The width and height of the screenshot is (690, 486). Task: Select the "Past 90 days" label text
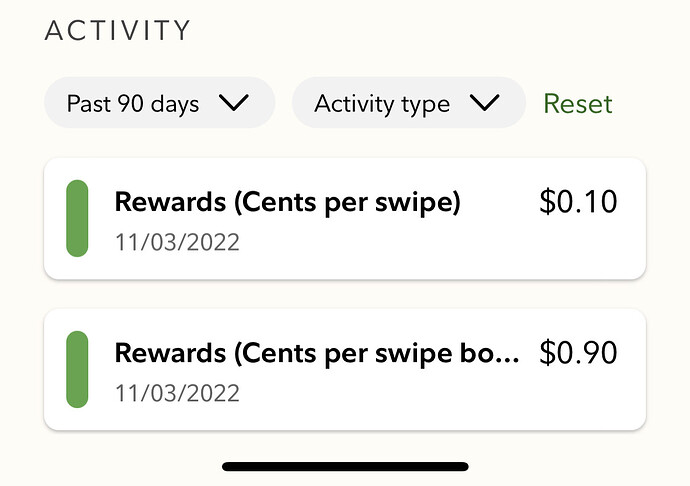pyautogui.click(x=133, y=103)
